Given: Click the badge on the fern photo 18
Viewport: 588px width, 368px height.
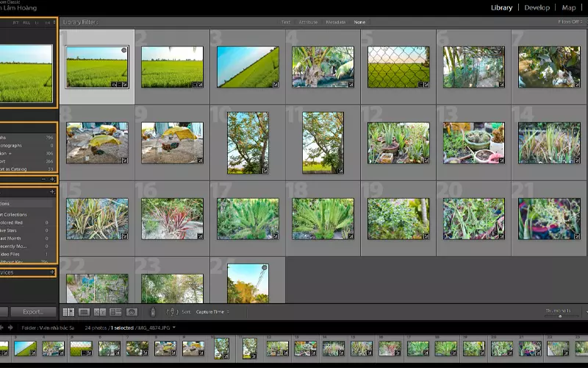Looking at the screenshot, I should tap(351, 236).
